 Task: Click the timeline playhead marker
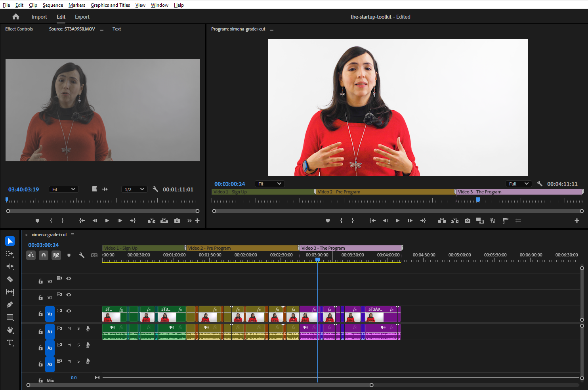pyautogui.click(x=317, y=260)
